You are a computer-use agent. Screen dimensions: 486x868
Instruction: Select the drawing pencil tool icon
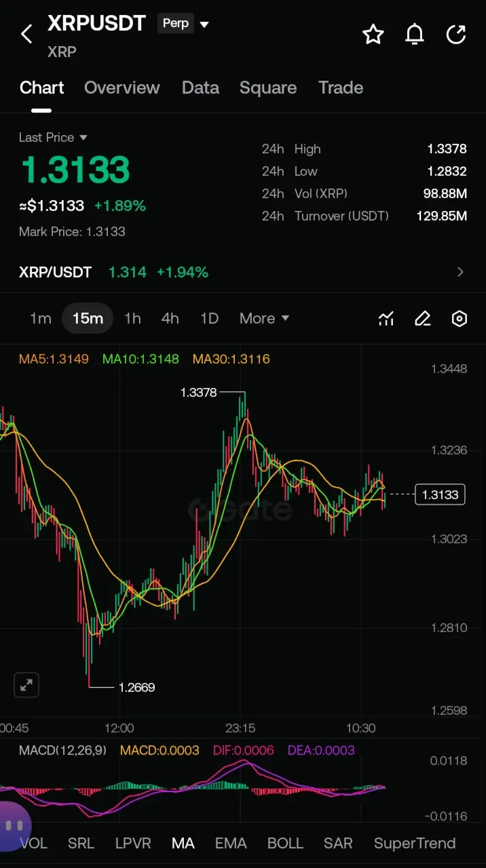click(423, 319)
